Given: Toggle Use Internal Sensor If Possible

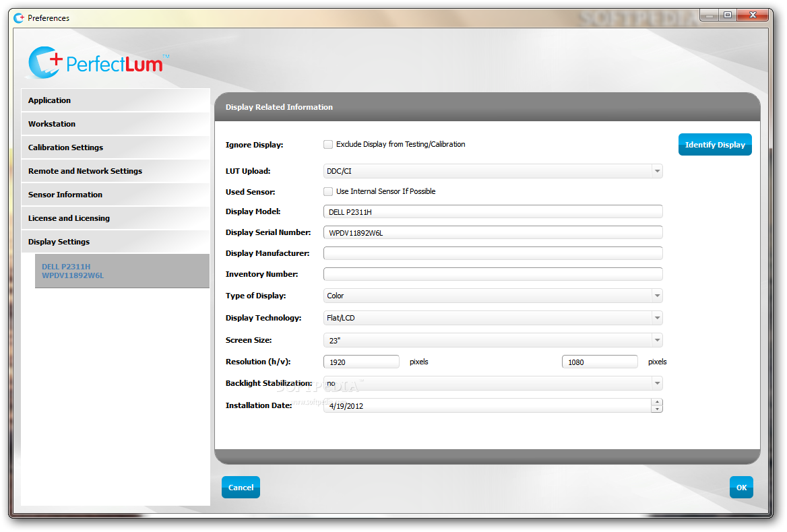Looking at the screenshot, I should pos(328,191).
